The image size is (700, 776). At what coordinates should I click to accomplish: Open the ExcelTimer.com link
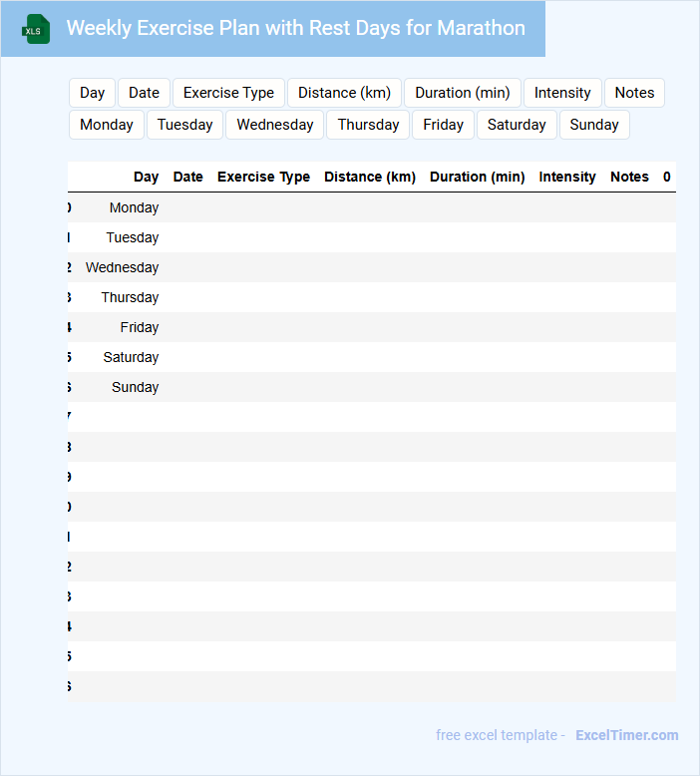coord(626,735)
